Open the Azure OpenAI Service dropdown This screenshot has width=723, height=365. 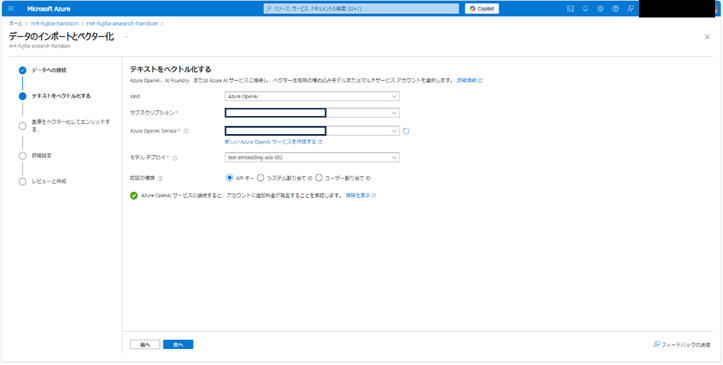[x=312, y=131]
